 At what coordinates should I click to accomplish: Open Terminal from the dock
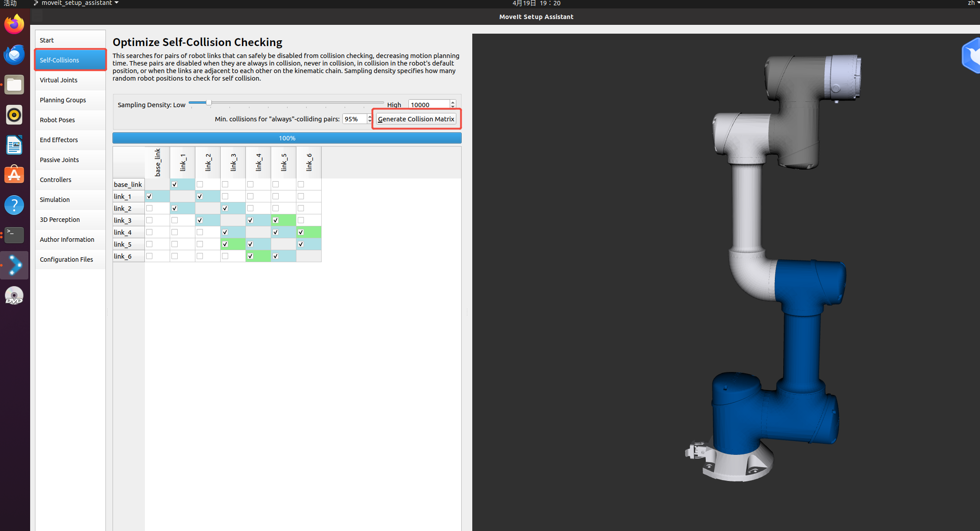point(14,235)
